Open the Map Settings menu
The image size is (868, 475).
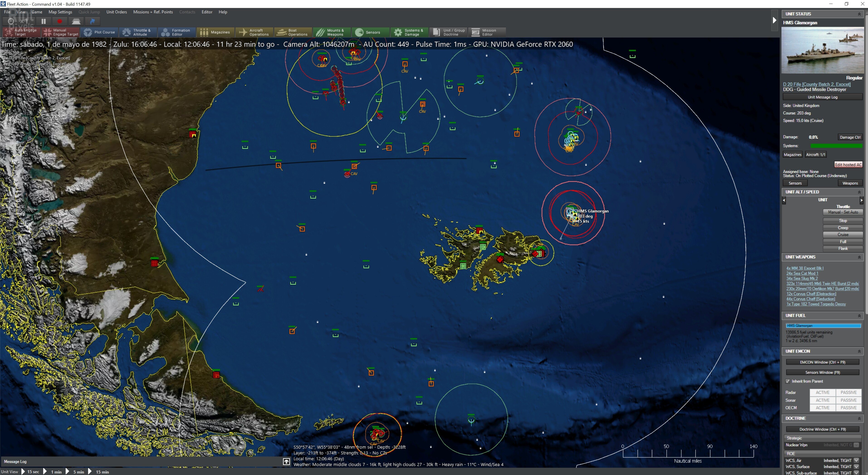[x=60, y=12]
